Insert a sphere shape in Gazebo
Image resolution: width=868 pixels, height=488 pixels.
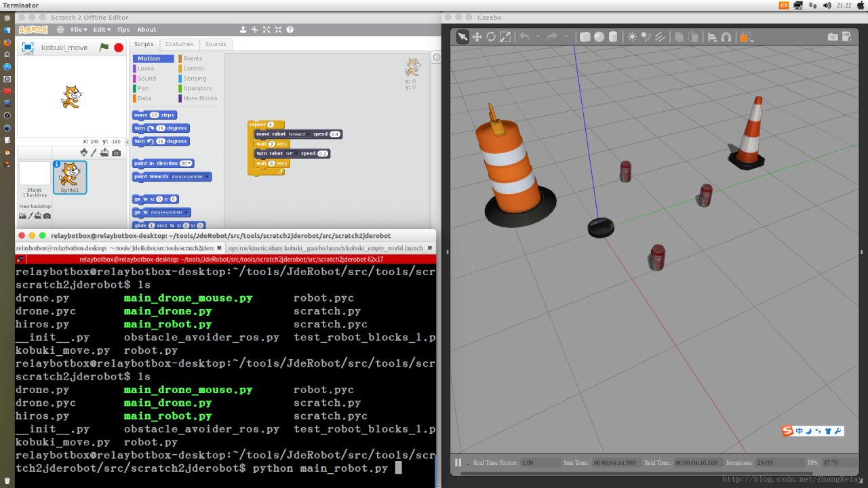(599, 37)
